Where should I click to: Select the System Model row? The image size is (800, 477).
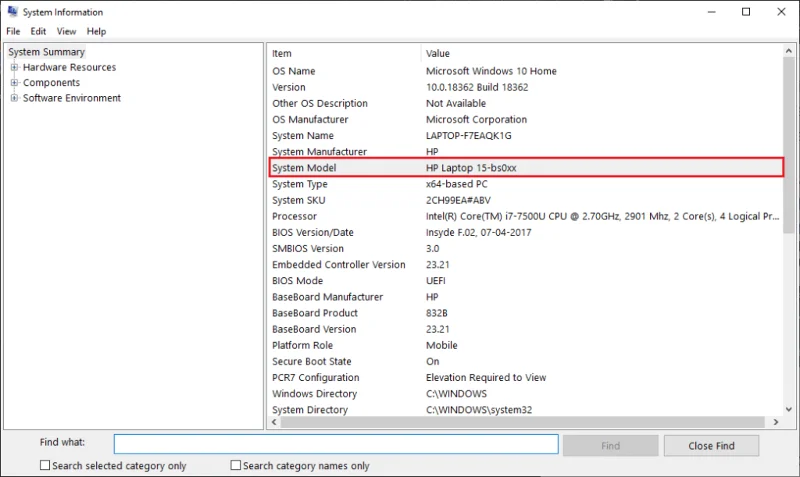click(x=526, y=168)
